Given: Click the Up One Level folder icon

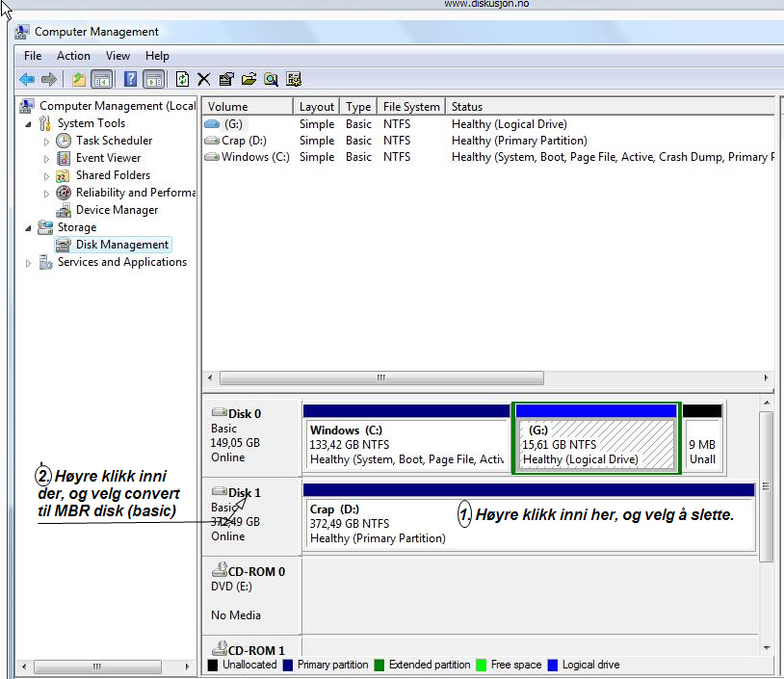Looking at the screenshot, I should [78, 79].
